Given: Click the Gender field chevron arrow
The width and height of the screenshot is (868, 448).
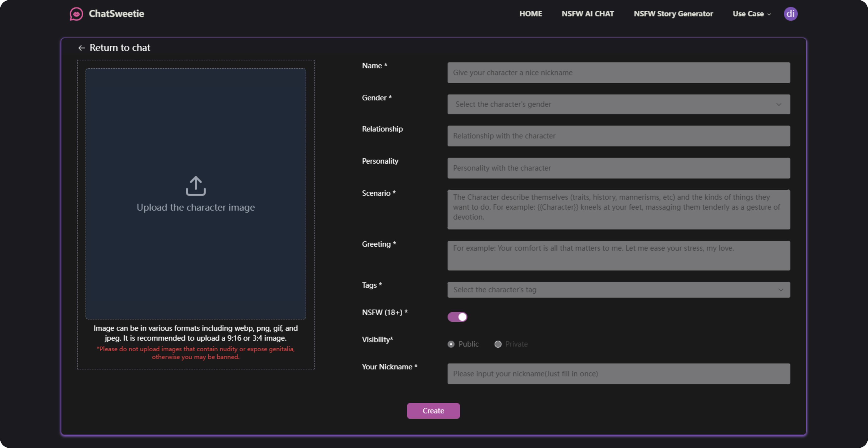Looking at the screenshot, I should pos(778,104).
